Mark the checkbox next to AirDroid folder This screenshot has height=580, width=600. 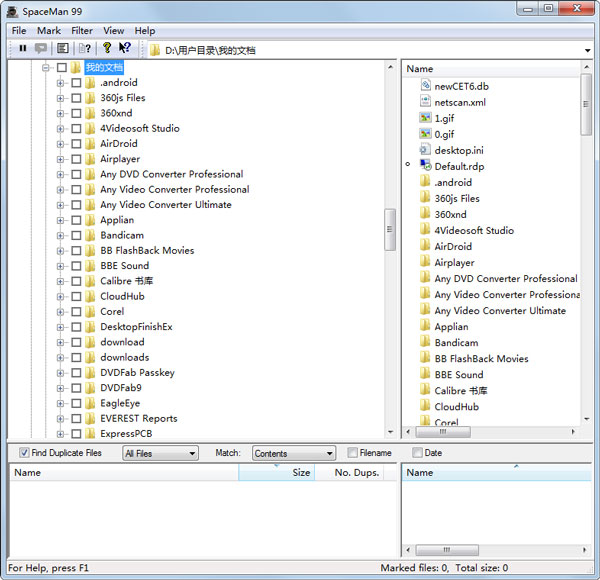pyautogui.click(x=76, y=144)
